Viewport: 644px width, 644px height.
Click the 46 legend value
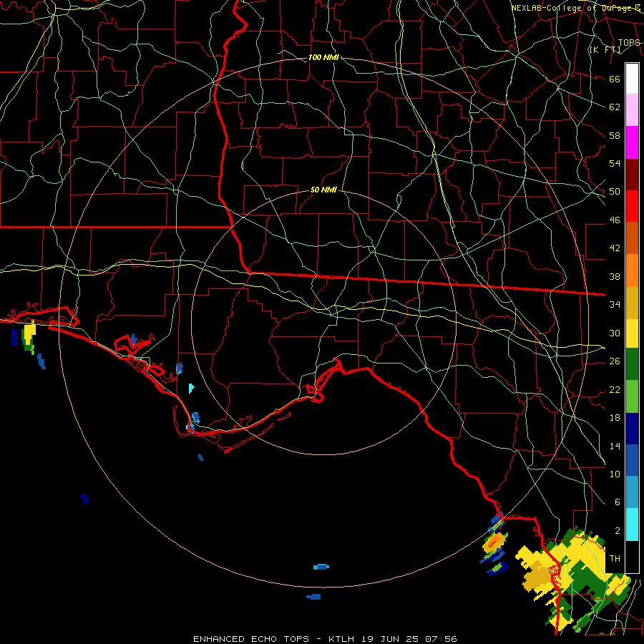coord(615,220)
